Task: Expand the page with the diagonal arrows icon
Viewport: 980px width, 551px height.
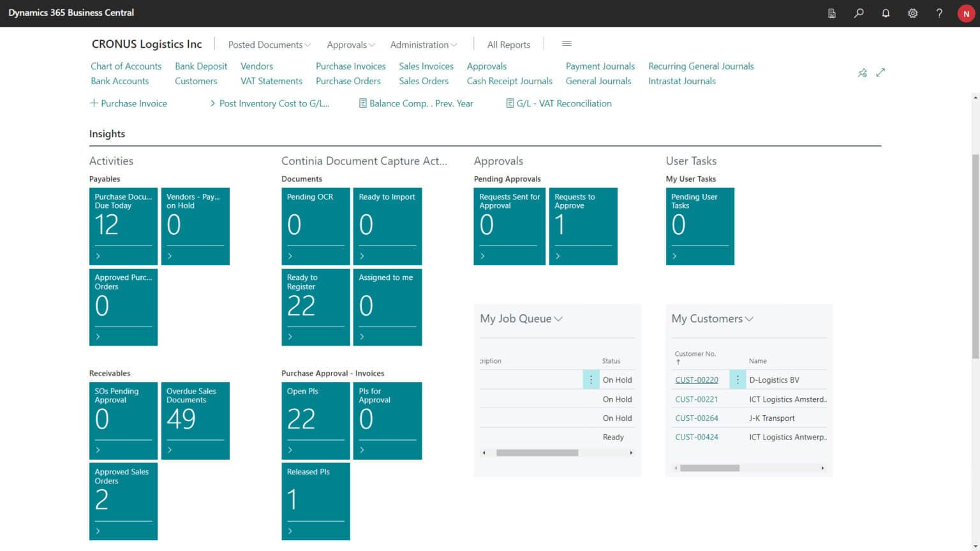Action: pos(880,73)
